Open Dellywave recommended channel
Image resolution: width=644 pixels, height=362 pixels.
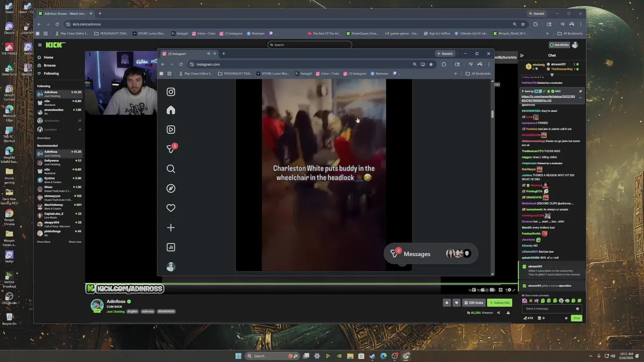(59, 161)
